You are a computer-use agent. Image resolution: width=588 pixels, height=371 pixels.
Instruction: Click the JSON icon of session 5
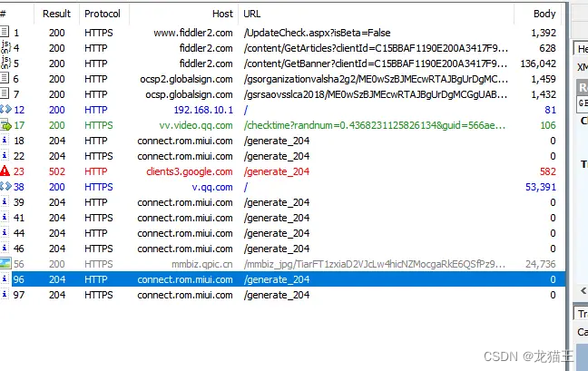(5, 63)
